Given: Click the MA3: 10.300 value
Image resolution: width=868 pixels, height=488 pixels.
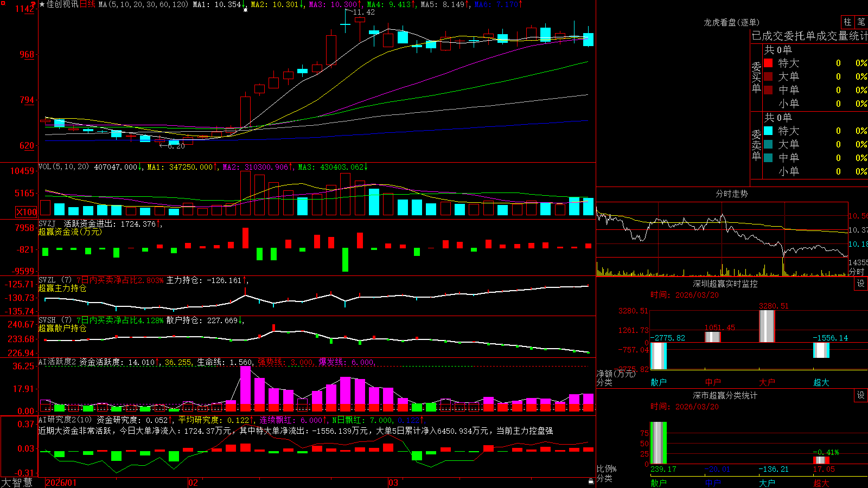Looking at the screenshot, I should [333, 4].
